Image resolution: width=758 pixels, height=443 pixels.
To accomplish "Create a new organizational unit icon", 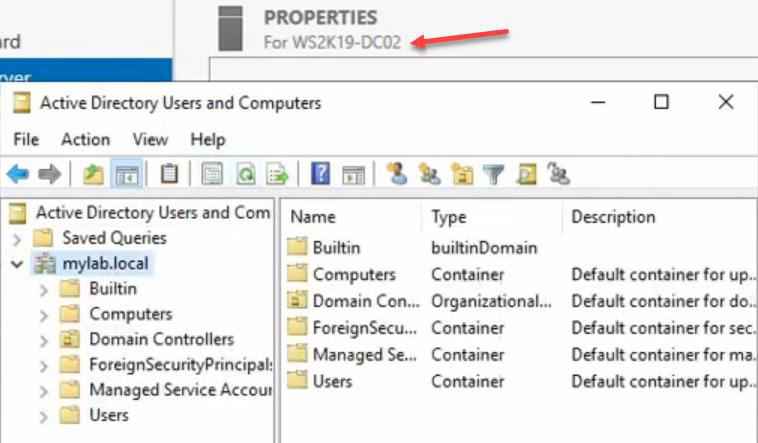I will tap(462, 174).
